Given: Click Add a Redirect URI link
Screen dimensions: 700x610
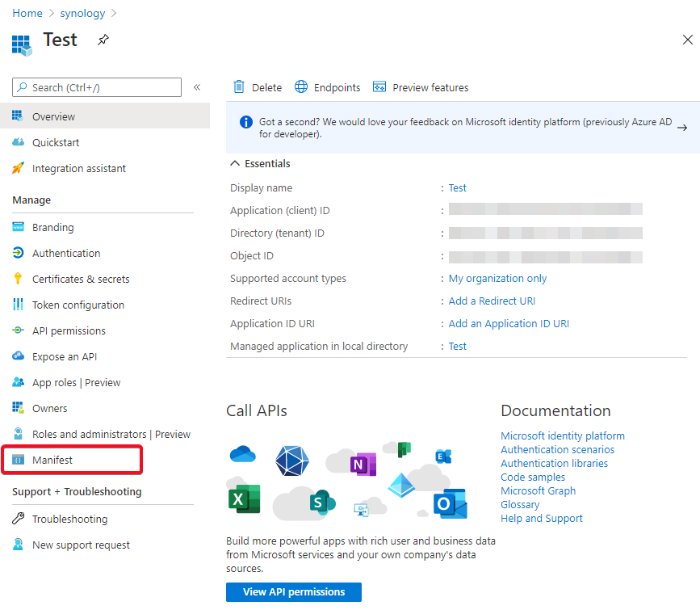Looking at the screenshot, I should tap(492, 301).
